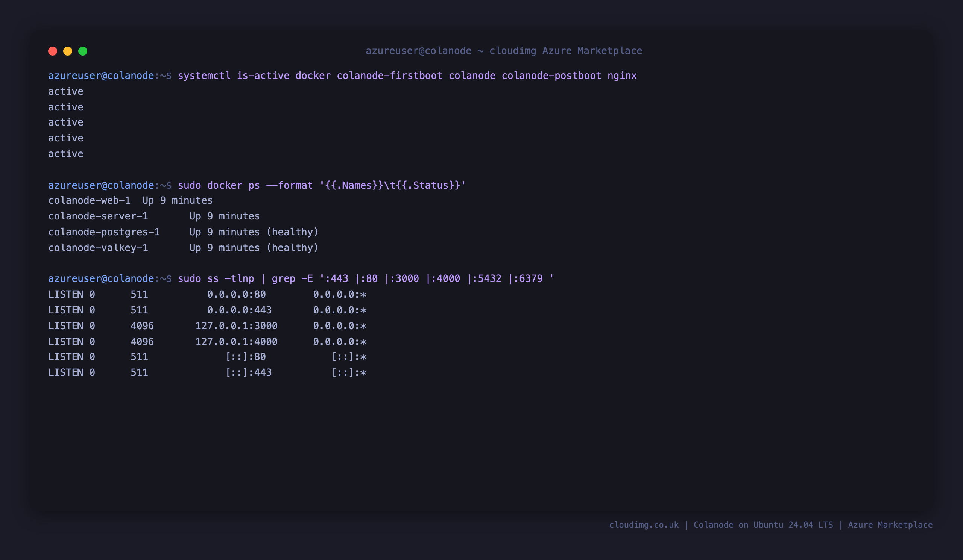This screenshot has width=963, height=560.
Task: Click the '[::]:80' IPv6 listen address
Action: (245, 357)
